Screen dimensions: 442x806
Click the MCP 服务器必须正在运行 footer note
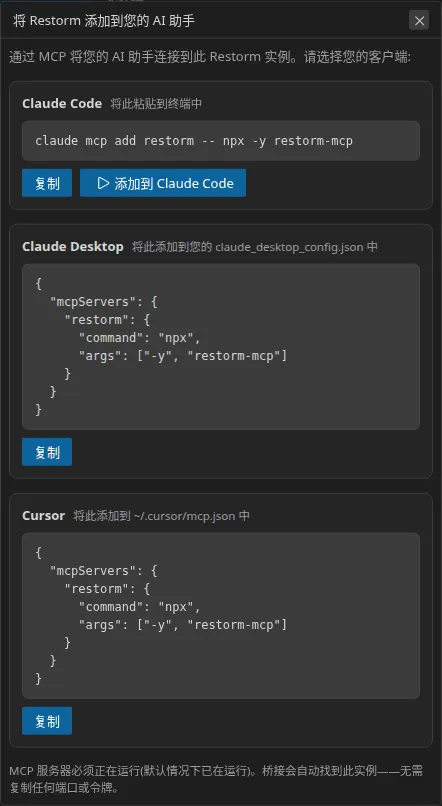tap(216, 779)
